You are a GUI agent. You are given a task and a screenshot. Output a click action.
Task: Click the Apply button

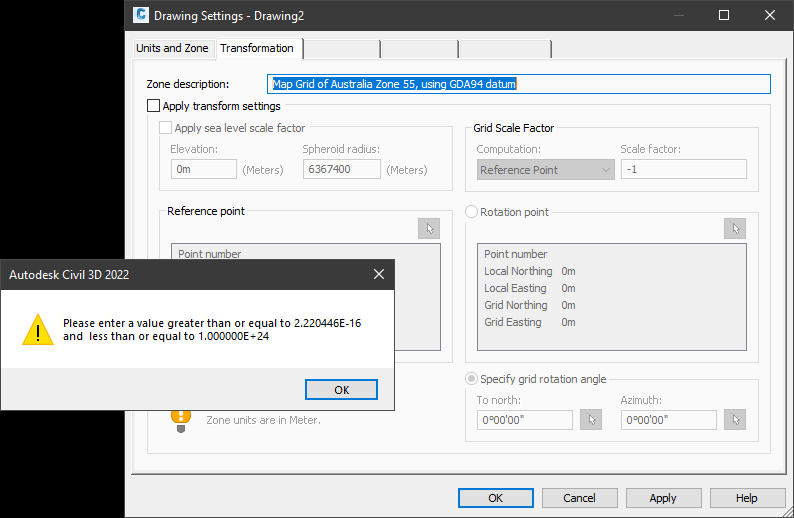coord(663,498)
